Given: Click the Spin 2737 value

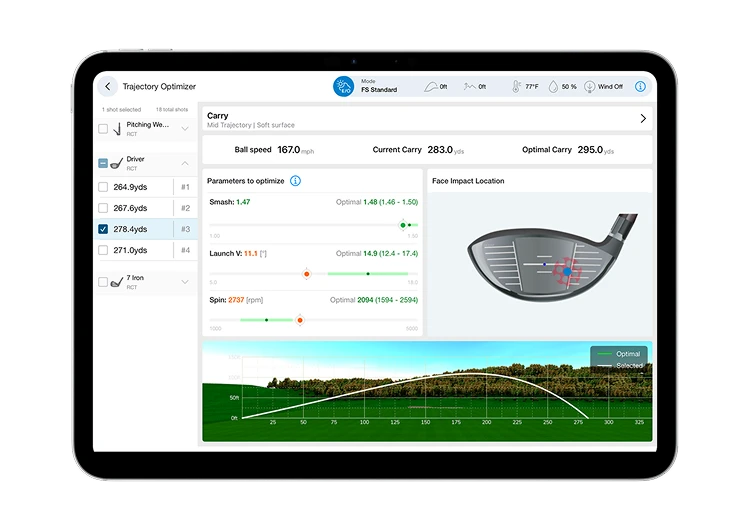Looking at the screenshot, I should [x=236, y=300].
